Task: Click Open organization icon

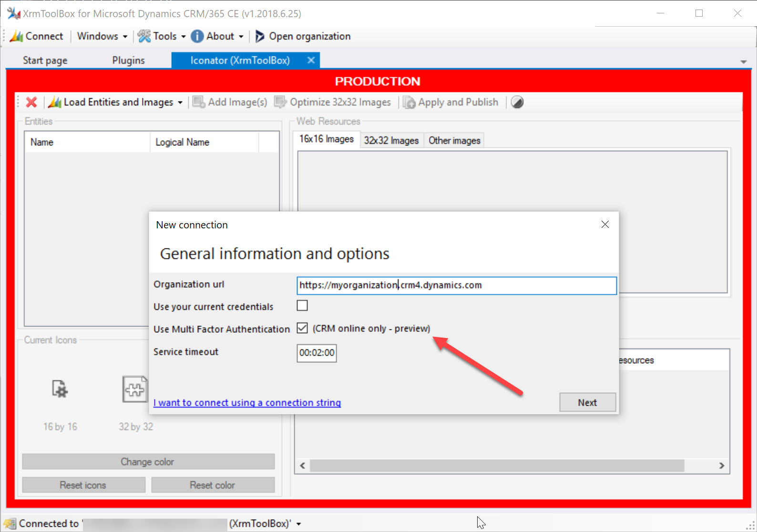Action: [259, 36]
